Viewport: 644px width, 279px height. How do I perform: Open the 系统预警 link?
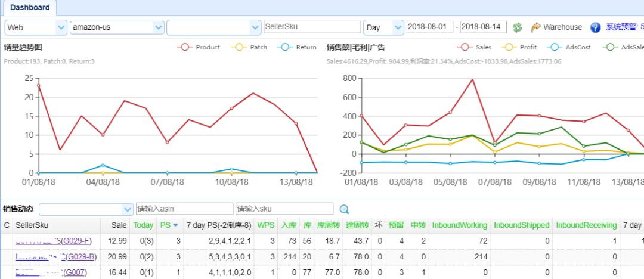[x=625, y=27]
